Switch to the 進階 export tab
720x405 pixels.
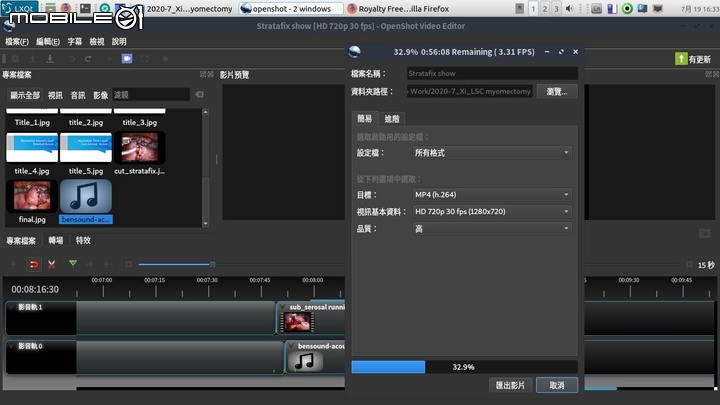click(x=392, y=118)
